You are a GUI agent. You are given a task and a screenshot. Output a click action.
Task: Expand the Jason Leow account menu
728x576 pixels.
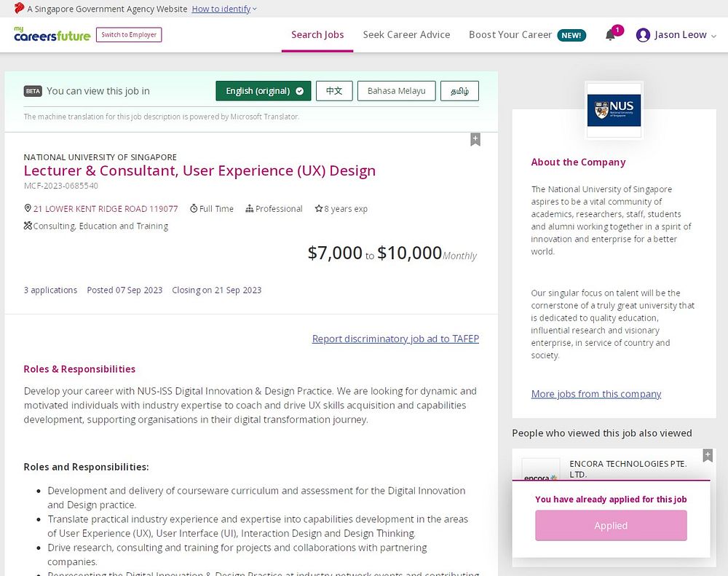pyautogui.click(x=713, y=36)
